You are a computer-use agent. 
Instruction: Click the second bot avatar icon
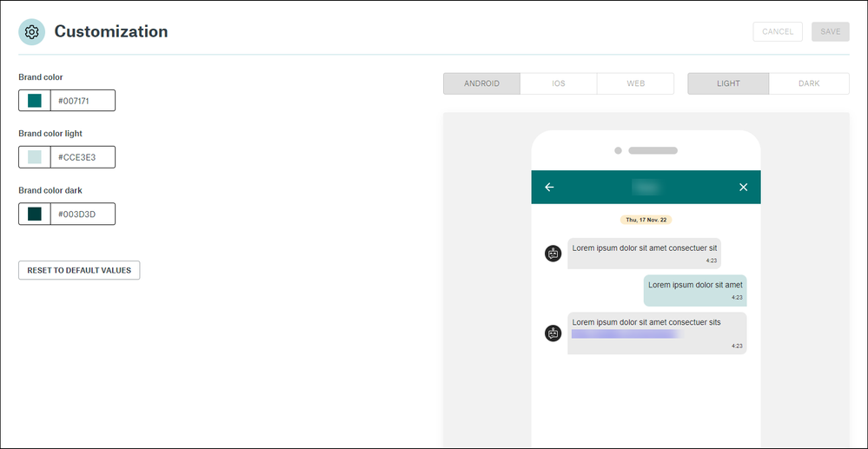pos(553,333)
